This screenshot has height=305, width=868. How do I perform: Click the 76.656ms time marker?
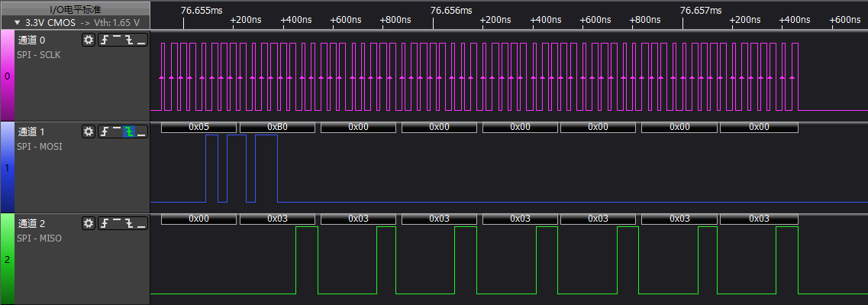(x=451, y=10)
